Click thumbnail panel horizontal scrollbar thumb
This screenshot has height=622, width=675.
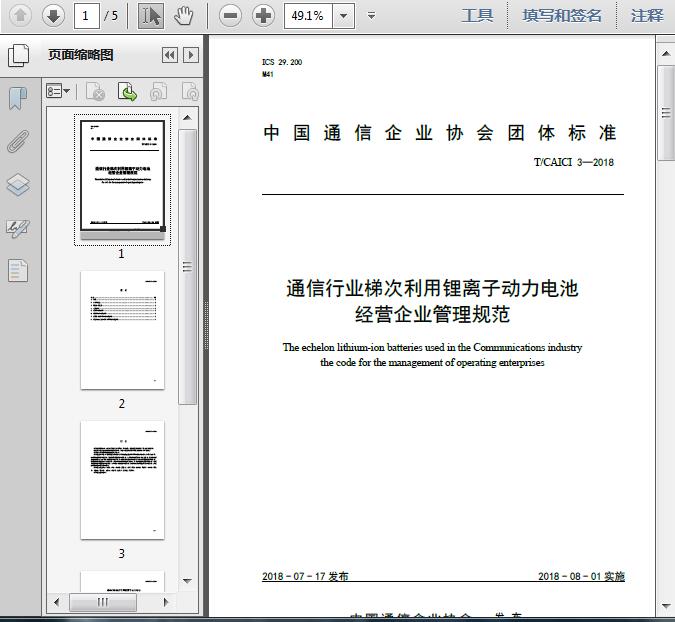click(x=103, y=602)
